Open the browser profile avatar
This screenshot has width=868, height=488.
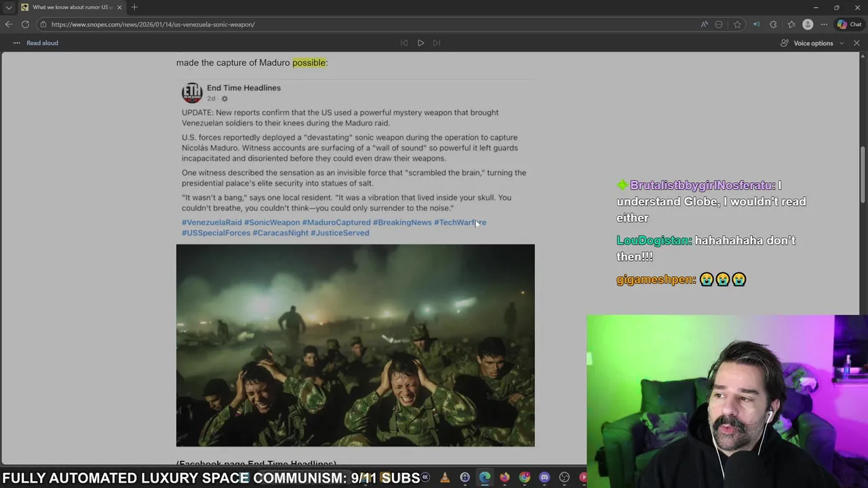[808, 24]
